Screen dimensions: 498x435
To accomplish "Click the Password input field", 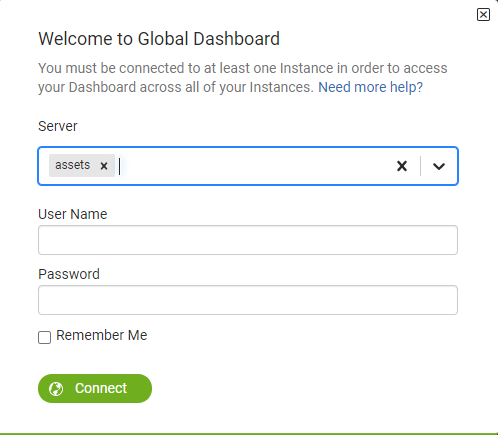I will (x=248, y=300).
